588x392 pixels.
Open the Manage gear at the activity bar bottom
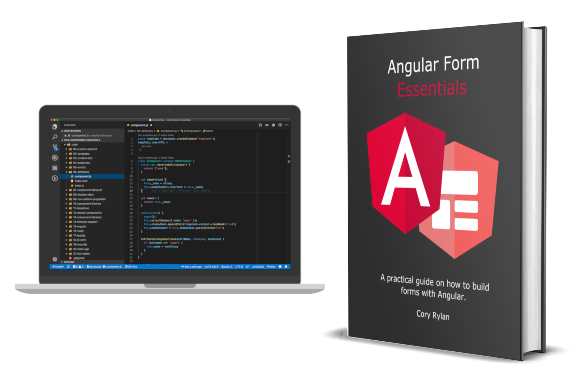[x=55, y=259]
